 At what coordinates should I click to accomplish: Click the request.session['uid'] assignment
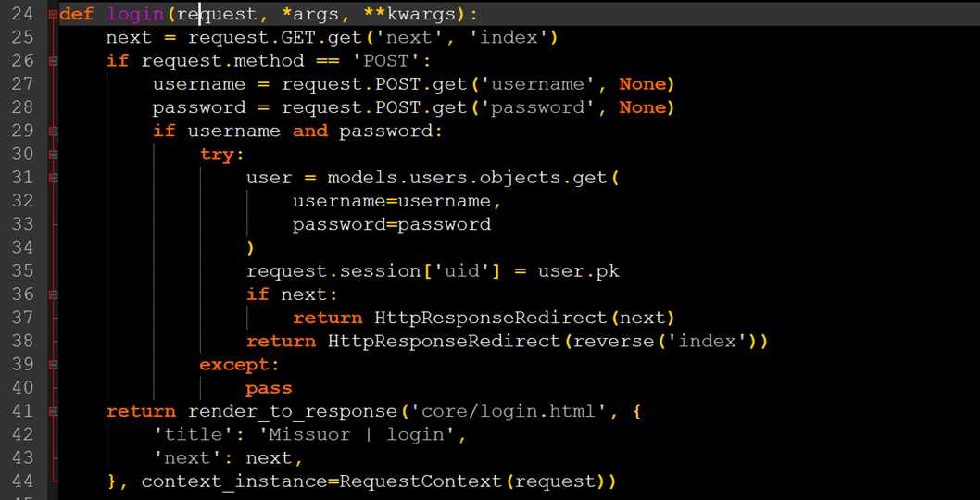click(x=433, y=272)
